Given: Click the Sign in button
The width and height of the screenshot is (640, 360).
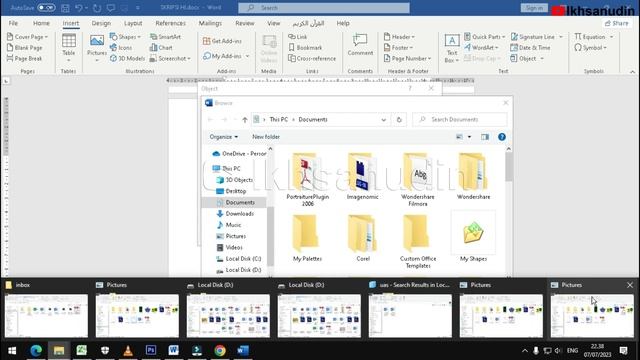Looking at the screenshot, I should [x=534, y=8].
